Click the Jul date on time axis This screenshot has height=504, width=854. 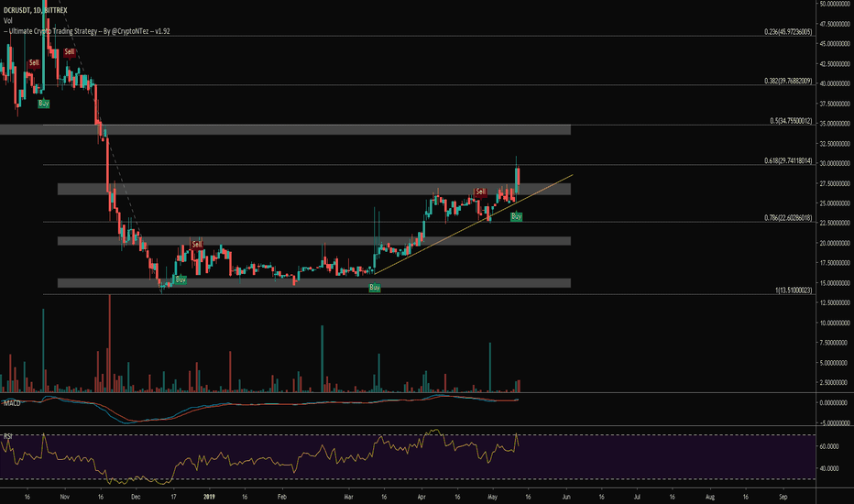(x=637, y=497)
